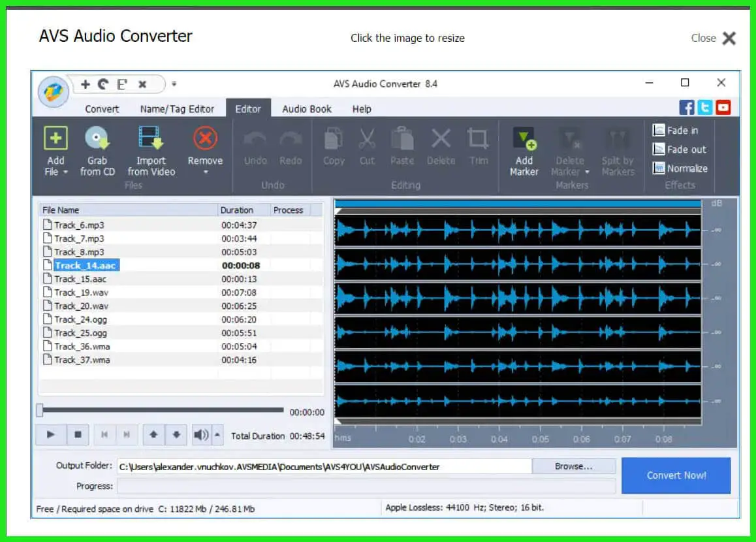
Task: Move the selected file down
Action: [x=176, y=435]
